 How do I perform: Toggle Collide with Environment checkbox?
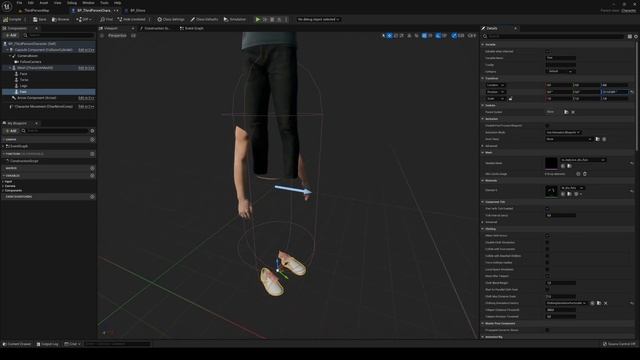[x=547, y=249]
